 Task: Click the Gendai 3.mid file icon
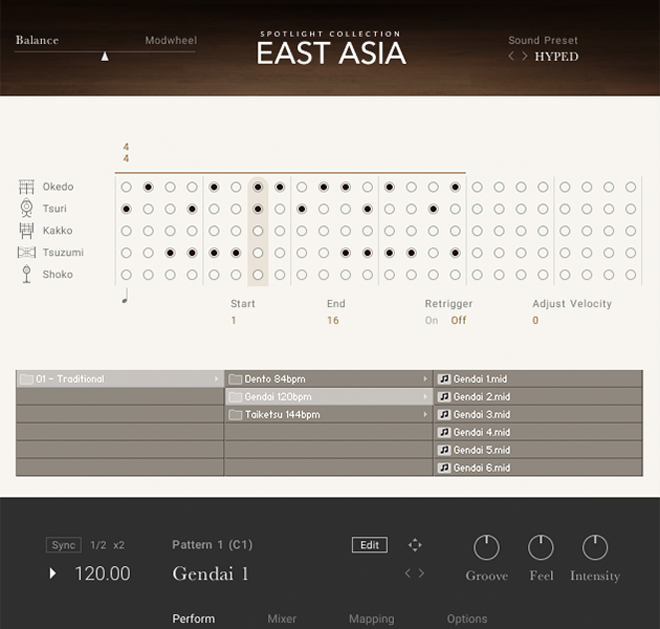[x=444, y=414]
